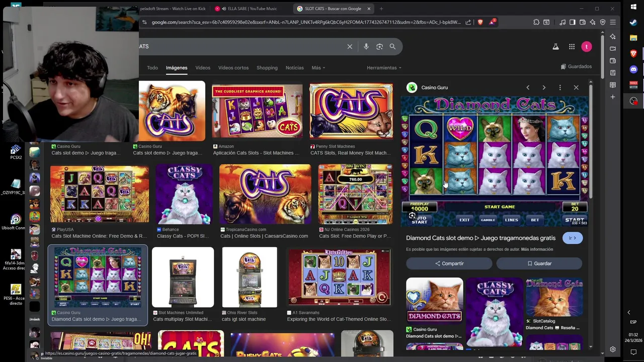This screenshot has height=362, width=644.
Task: Save image with the Guardar button
Action: 539,263
